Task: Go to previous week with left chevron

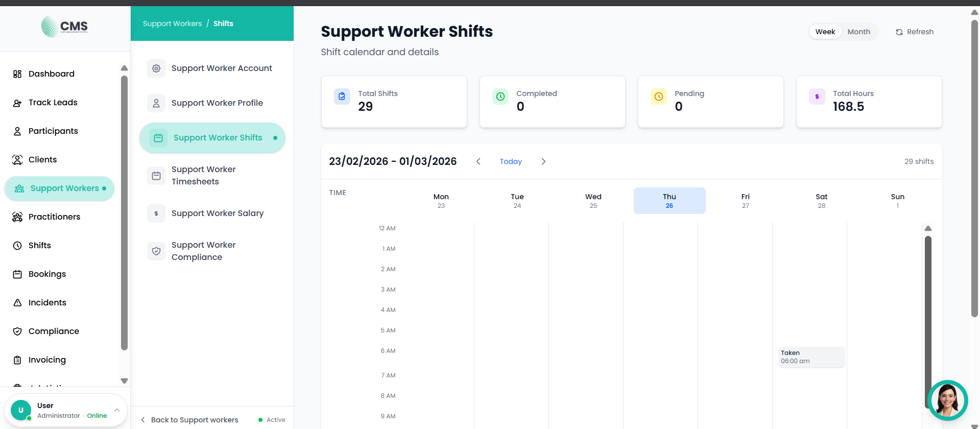Action: [x=479, y=161]
